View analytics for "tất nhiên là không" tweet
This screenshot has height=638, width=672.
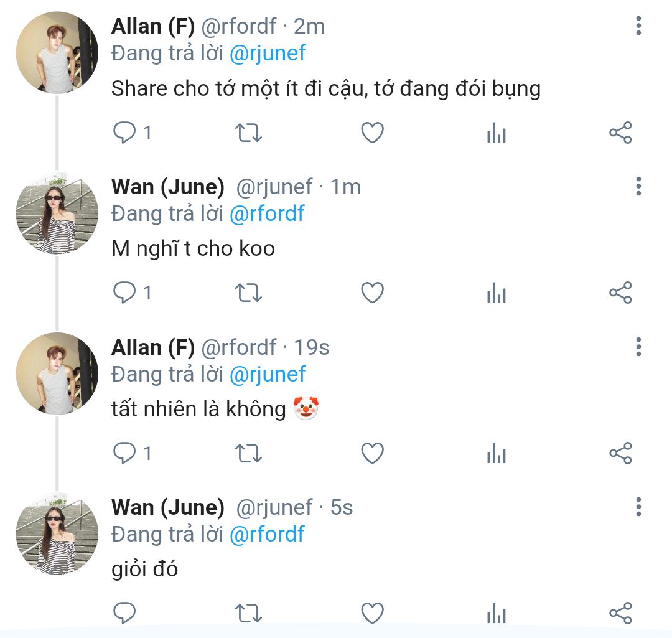pos(496,454)
